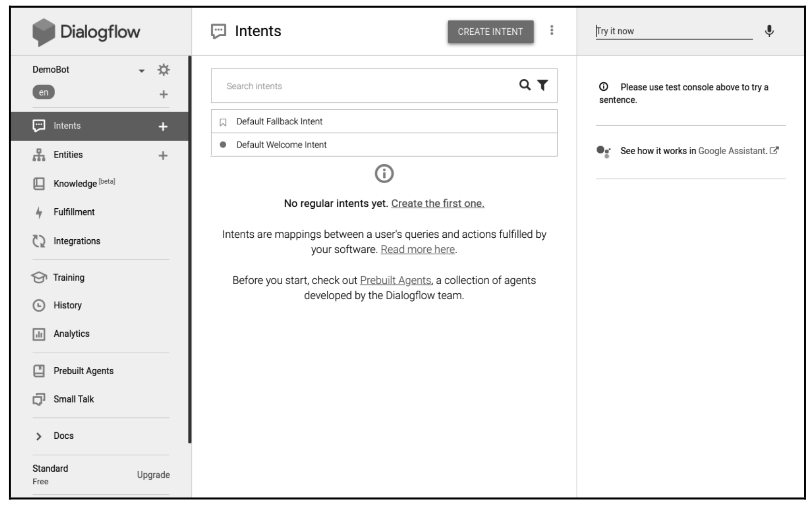Select the en language badge
Image resolution: width=812 pixels, height=505 pixels.
pos(43,92)
